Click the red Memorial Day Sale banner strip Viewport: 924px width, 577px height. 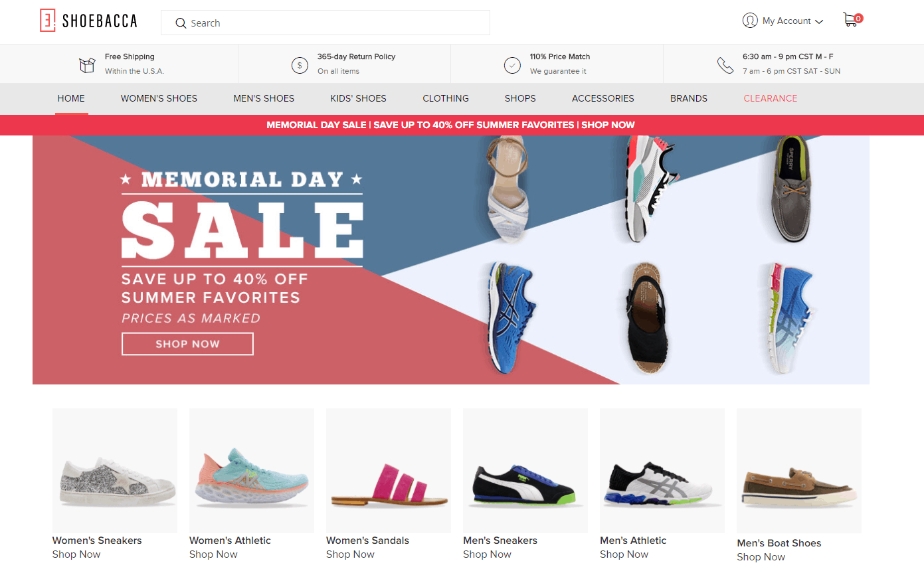(462, 125)
